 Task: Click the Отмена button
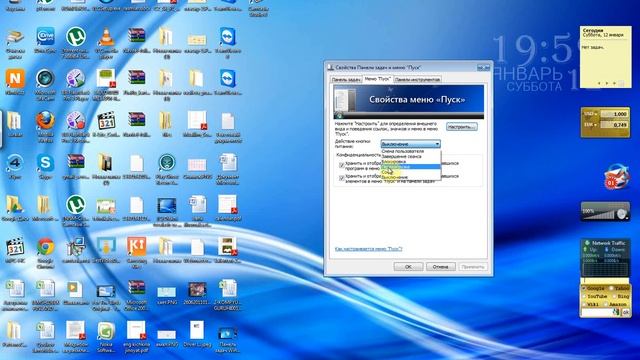pyautogui.click(x=440, y=267)
